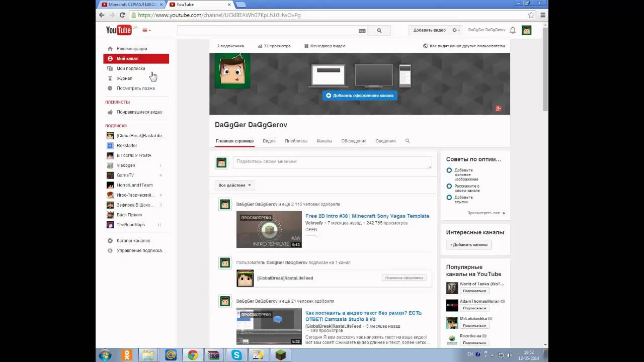Click the notifications bell icon

click(x=513, y=30)
